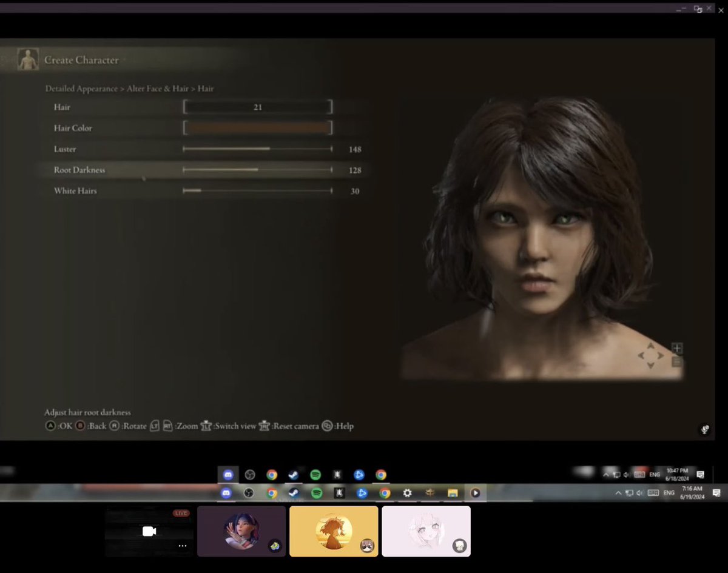728x573 pixels.
Task: Click the blue play-arrow icon in the local taskbar
Action: [362, 493]
